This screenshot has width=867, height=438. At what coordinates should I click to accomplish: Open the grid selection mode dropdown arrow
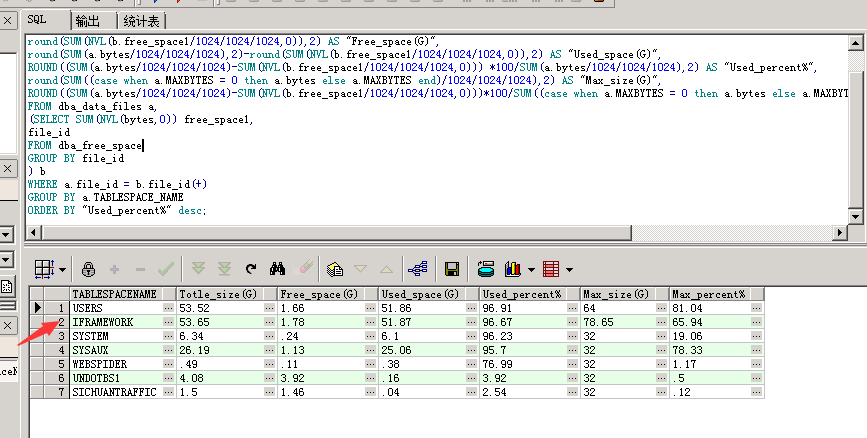pyautogui.click(x=62, y=270)
